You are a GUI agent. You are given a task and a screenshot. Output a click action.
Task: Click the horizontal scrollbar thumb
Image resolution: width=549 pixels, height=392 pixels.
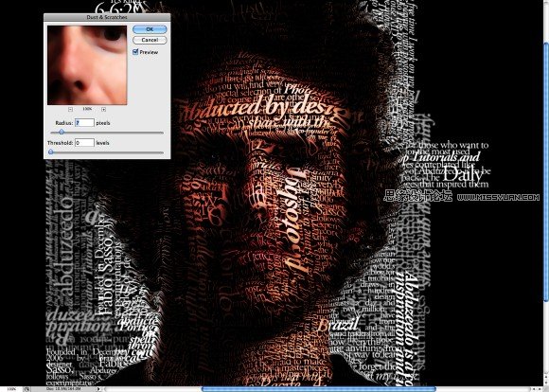pos(319,389)
